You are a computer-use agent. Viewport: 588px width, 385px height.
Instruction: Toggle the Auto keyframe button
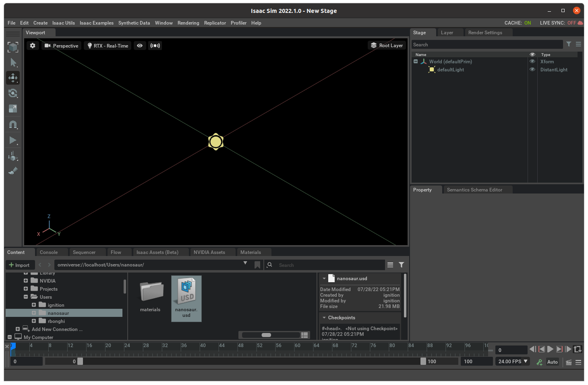pyautogui.click(x=552, y=362)
